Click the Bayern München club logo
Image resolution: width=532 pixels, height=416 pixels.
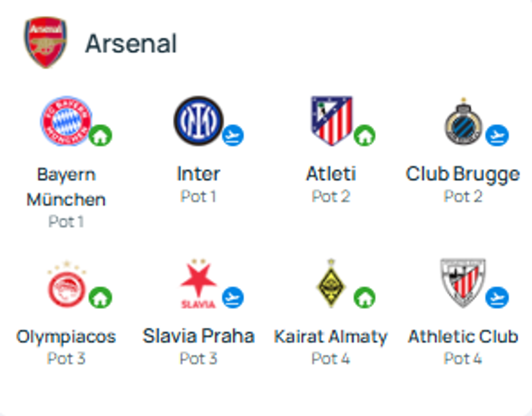(66, 120)
